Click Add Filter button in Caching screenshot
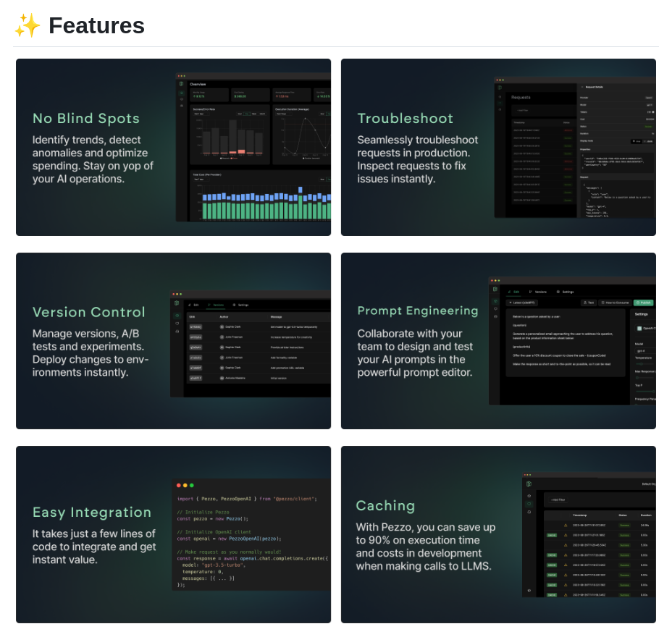 pos(557,499)
